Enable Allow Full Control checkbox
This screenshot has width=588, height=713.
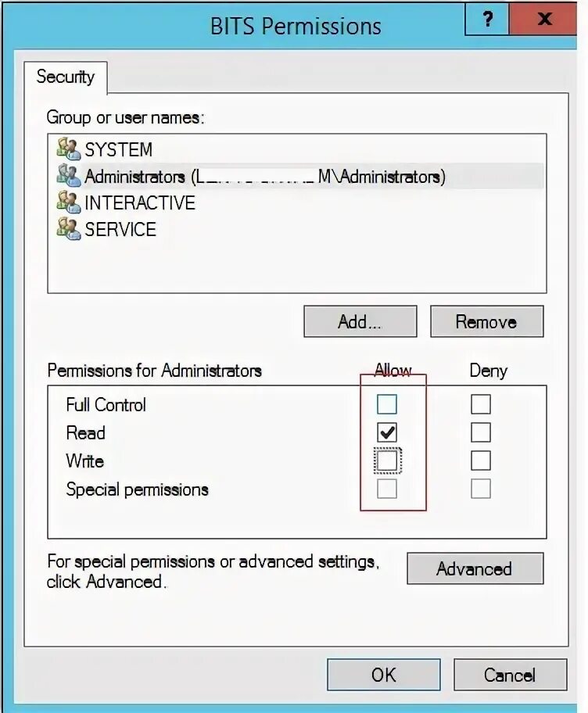pyautogui.click(x=387, y=404)
